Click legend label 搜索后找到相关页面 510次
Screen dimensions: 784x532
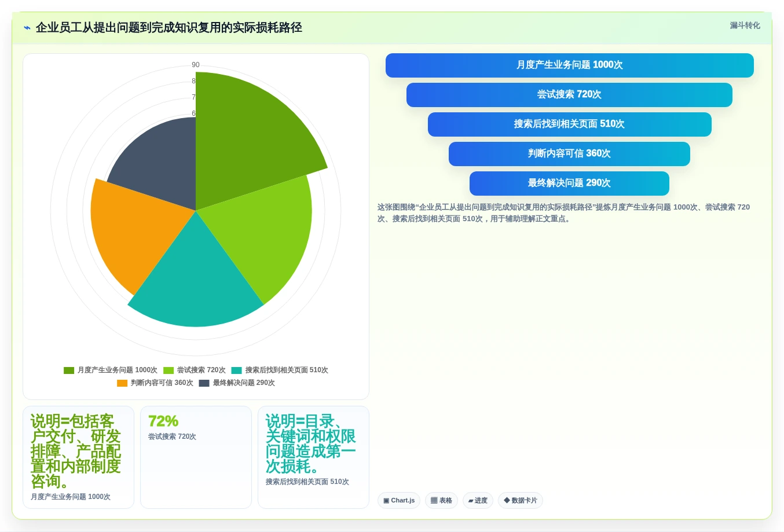point(287,370)
